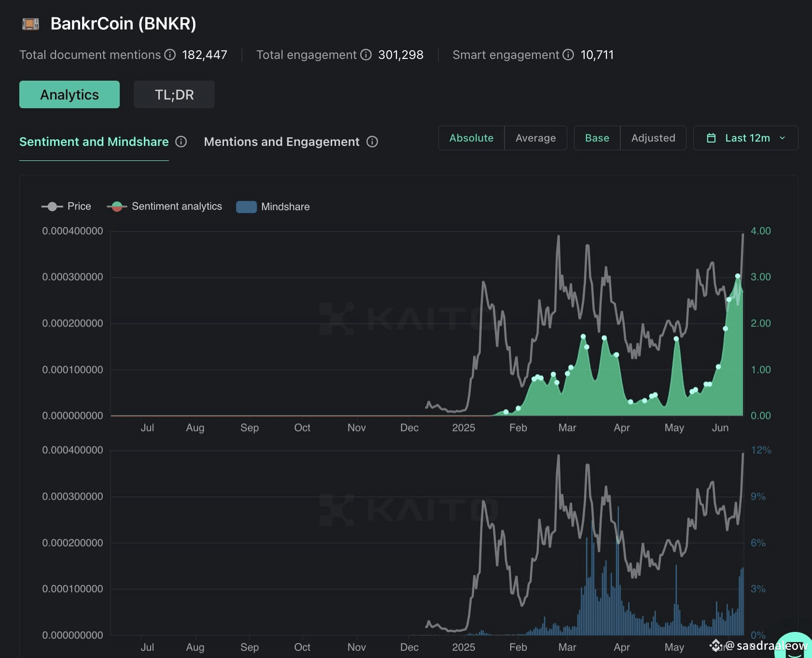Image resolution: width=812 pixels, height=658 pixels.
Task: Click the Smart engagement label
Action: tap(506, 55)
